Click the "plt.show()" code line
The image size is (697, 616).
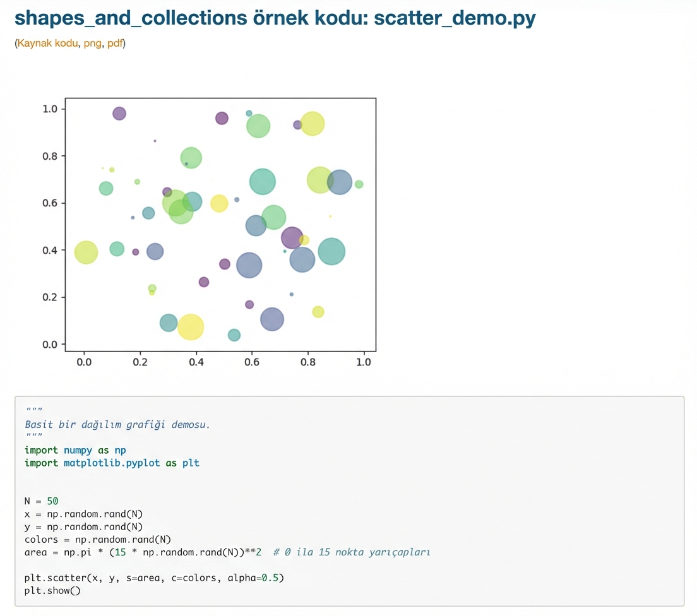click(52, 591)
